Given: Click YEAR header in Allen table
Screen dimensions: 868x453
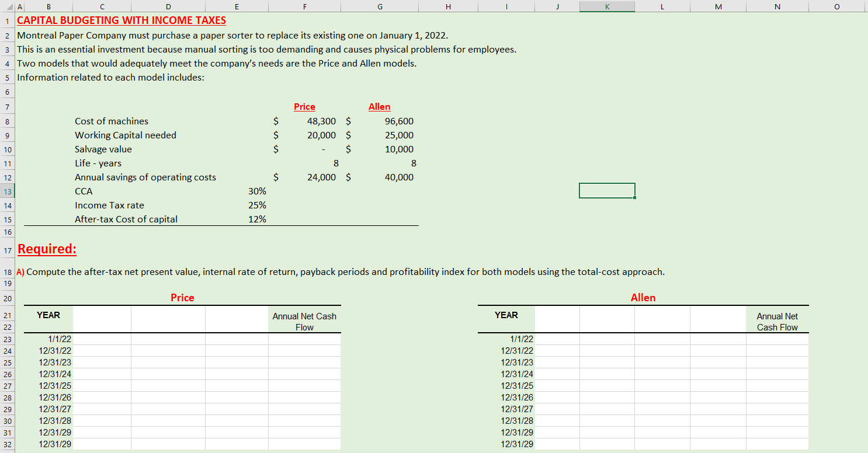Looking at the screenshot, I should tap(506, 315).
